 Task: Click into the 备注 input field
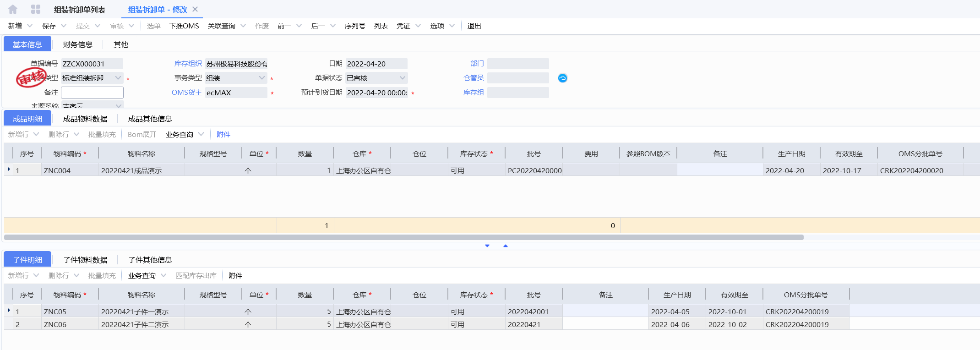click(x=92, y=93)
